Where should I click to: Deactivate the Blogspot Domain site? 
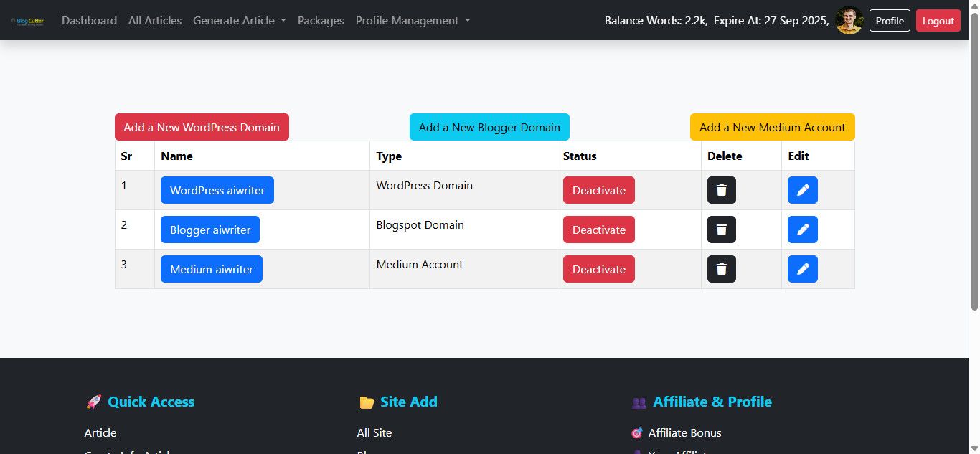598,230
